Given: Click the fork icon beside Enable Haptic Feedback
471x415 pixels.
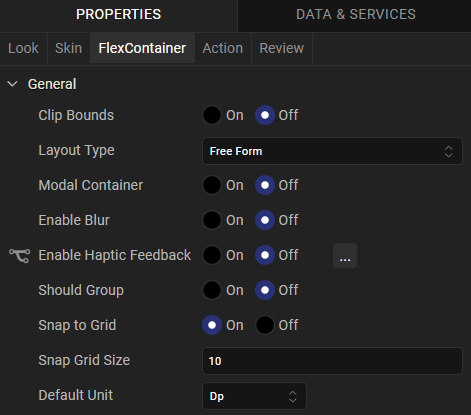Looking at the screenshot, I should point(19,256).
